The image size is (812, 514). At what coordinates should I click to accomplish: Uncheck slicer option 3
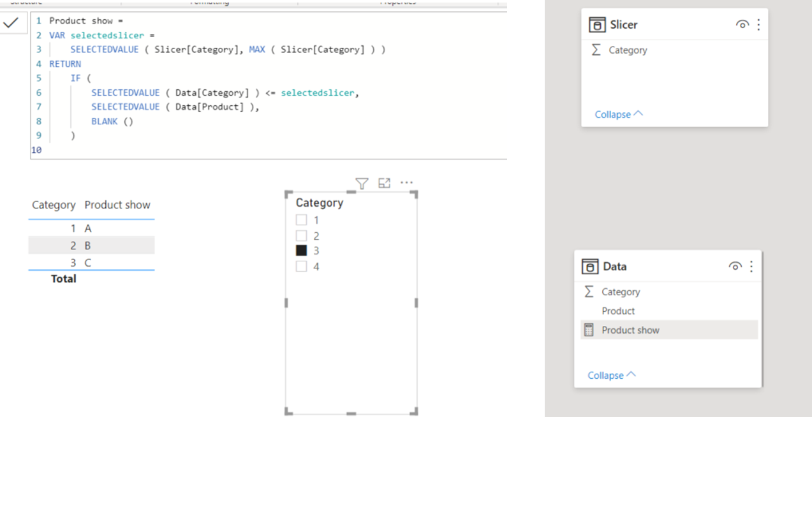point(301,251)
